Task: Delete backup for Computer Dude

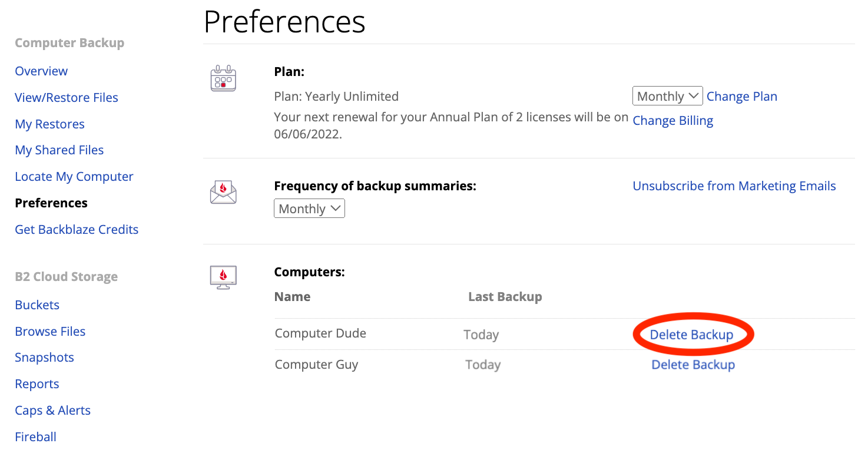Action: click(x=691, y=335)
